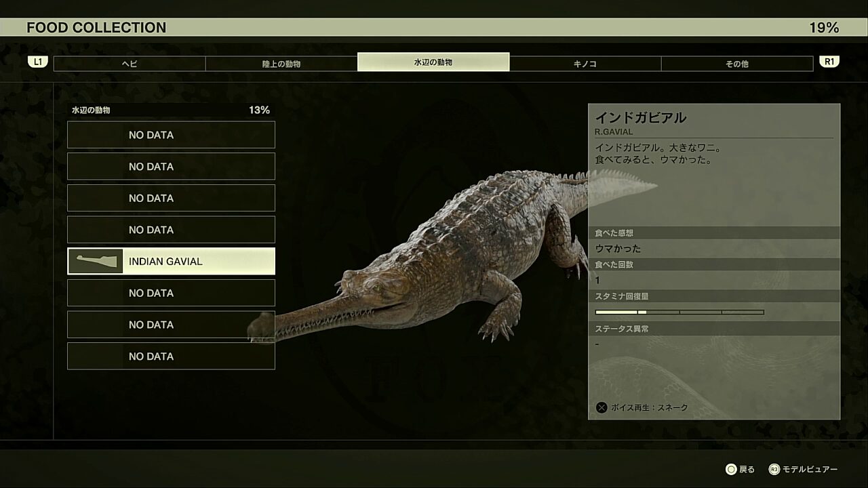The image size is (868, 488).
Task: Click the スタミナ回復量 section label
Action: [x=622, y=296]
